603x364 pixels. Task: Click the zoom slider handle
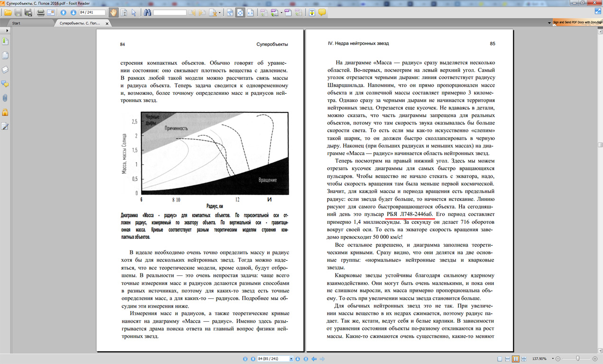point(577,359)
